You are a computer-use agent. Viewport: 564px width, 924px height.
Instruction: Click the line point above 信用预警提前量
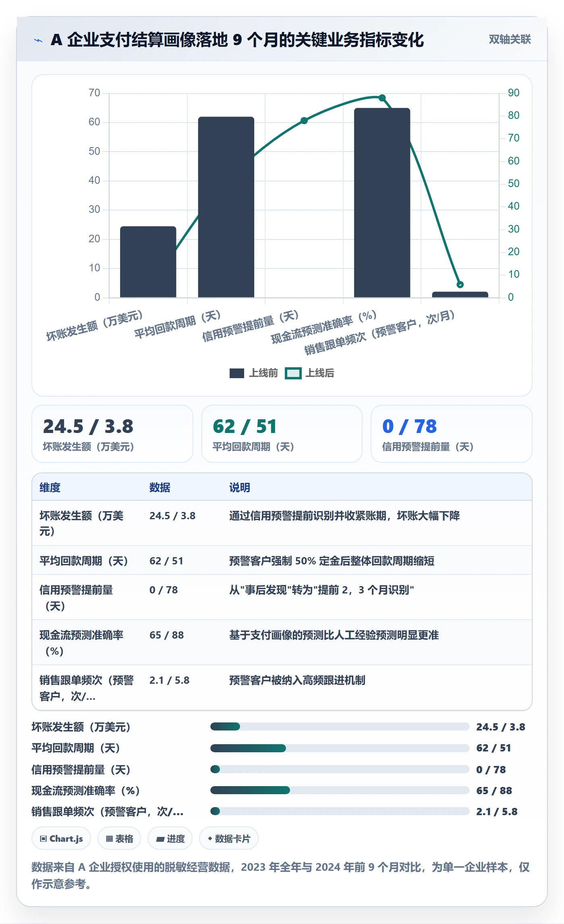point(304,121)
